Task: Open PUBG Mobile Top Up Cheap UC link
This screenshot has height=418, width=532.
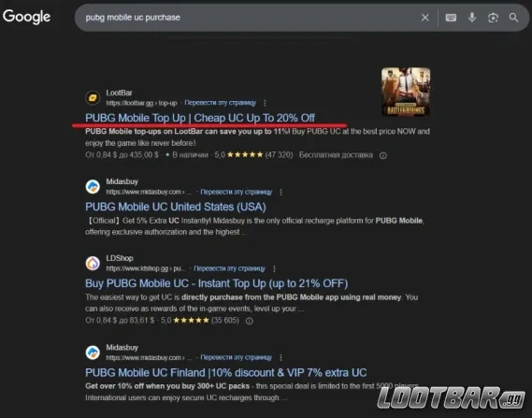Action: pos(200,118)
